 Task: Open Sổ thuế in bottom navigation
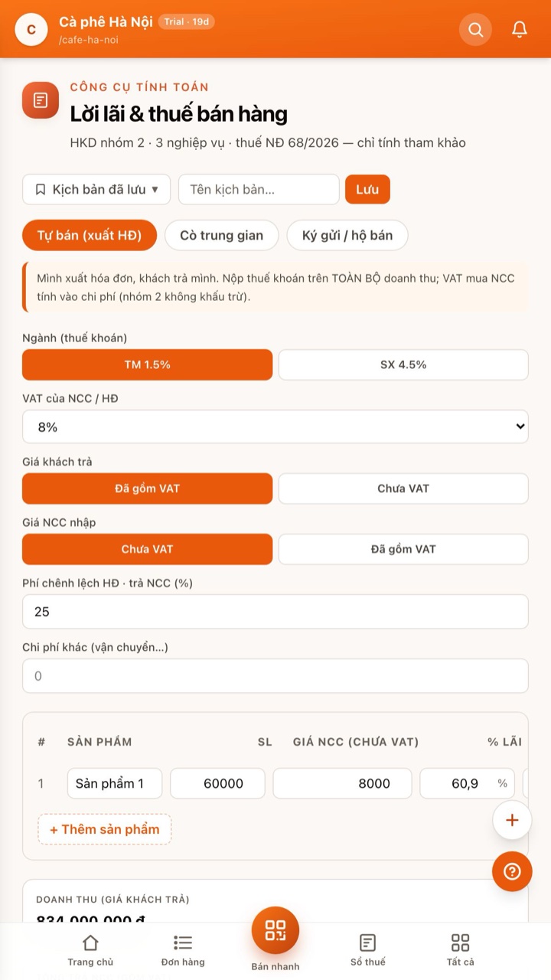[x=368, y=950]
